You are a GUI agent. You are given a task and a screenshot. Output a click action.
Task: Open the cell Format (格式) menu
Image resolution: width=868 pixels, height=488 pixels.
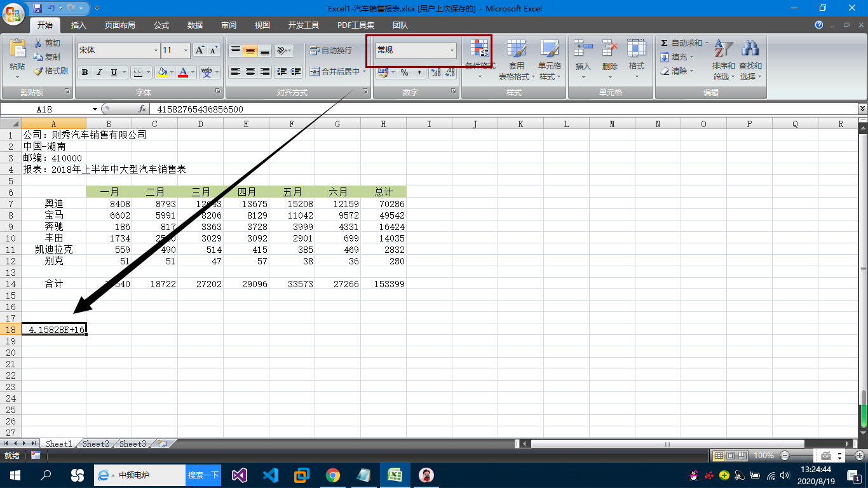637,59
